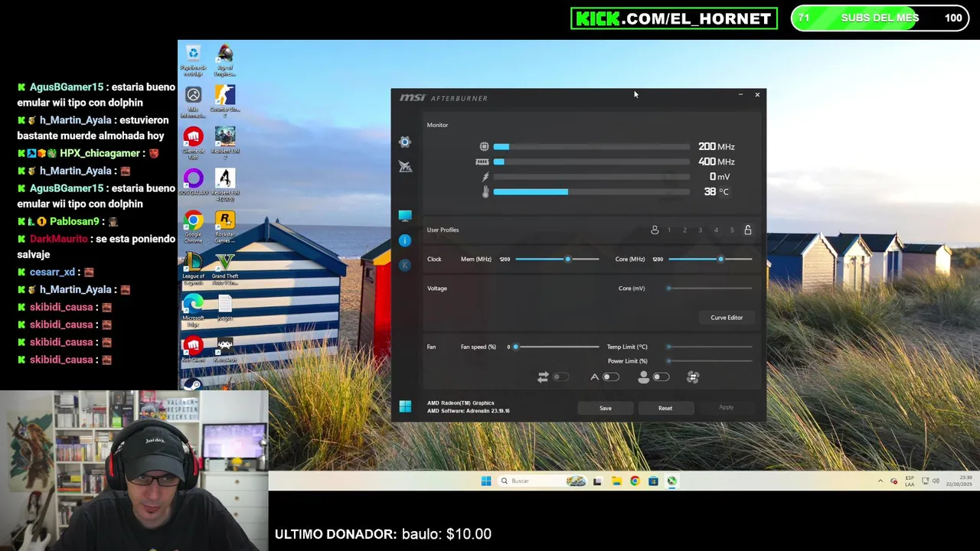Image resolution: width=980 pixels, height=551 pixels.
Task: Click the Buscar search box on taskbar
Action: (542, 481)
